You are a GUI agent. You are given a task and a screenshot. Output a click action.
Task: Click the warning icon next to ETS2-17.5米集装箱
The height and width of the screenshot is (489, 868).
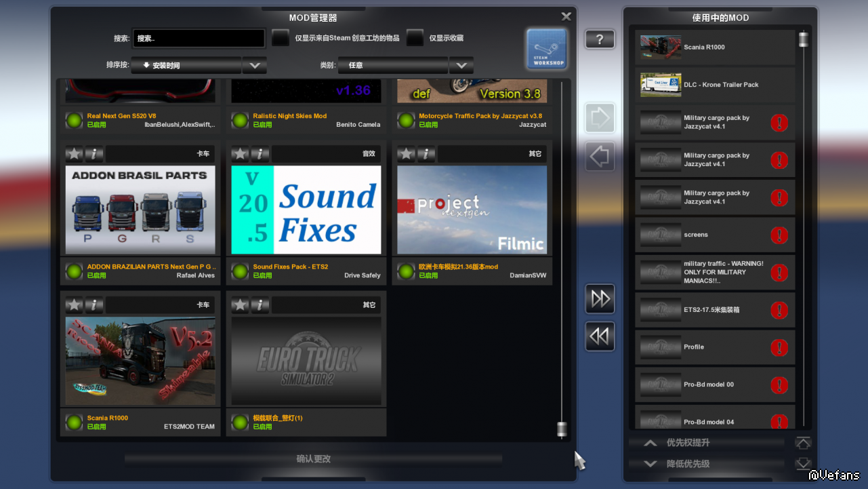coord(779,310)
